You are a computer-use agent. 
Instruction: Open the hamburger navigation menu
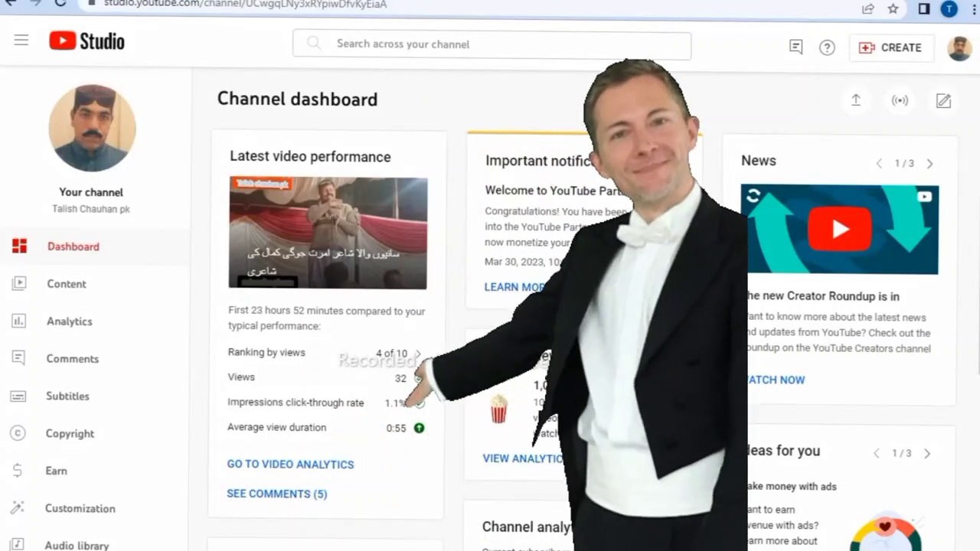coord(21,41)
